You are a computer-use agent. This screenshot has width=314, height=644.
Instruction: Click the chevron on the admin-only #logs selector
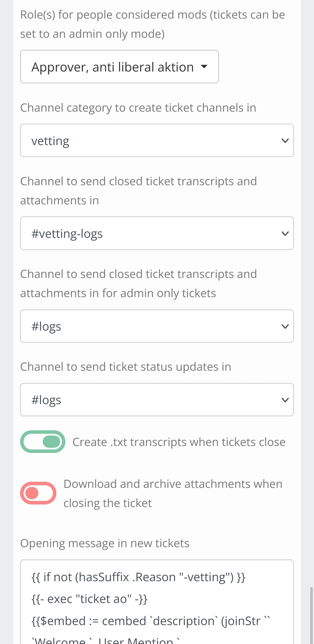coord(285,326)
